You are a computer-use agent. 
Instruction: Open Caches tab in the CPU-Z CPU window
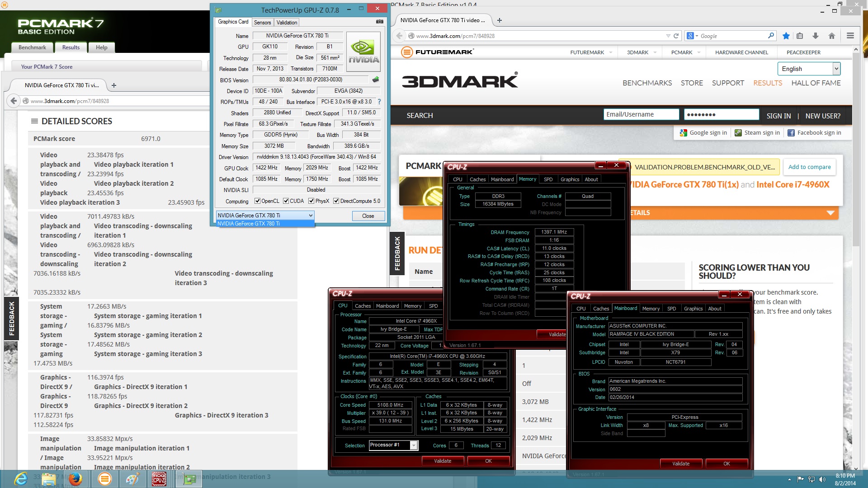[363, 306]
